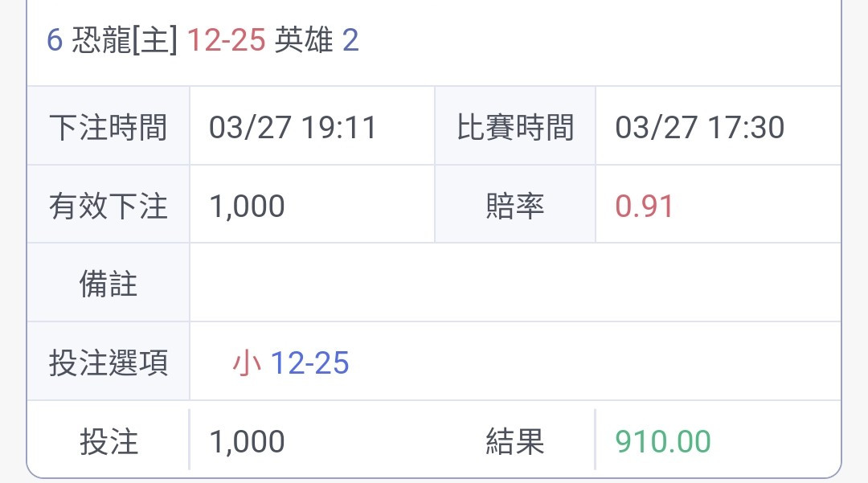Select the 1,000 value beside 投注
This screenshot has height=483, width=868.
pyautogui.click(x=247, y=441)
